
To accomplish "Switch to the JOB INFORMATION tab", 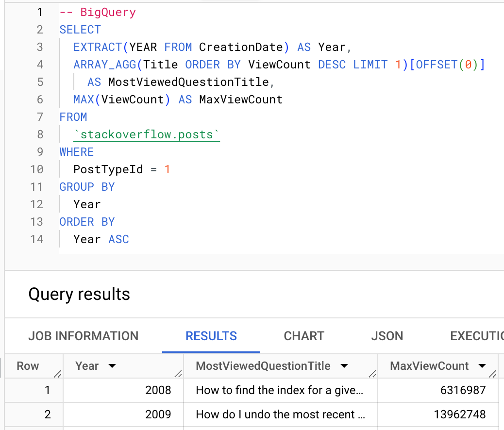I will (84, 336).
